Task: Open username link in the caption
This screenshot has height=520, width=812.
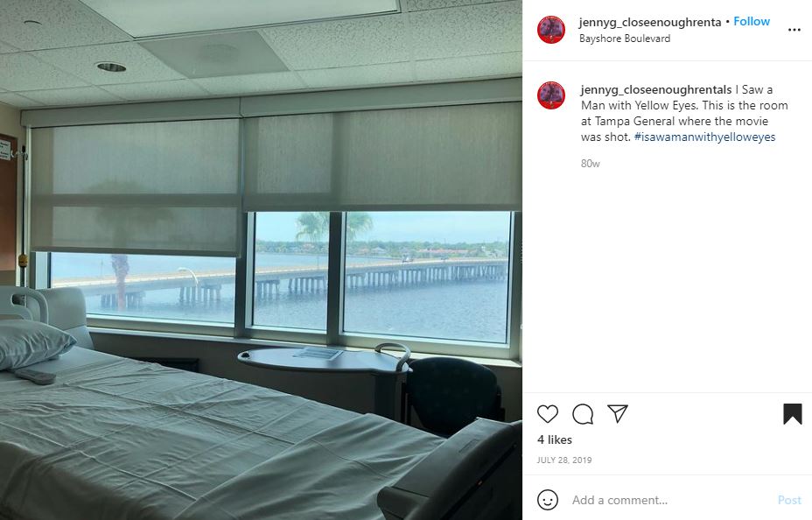Action: 656,89
